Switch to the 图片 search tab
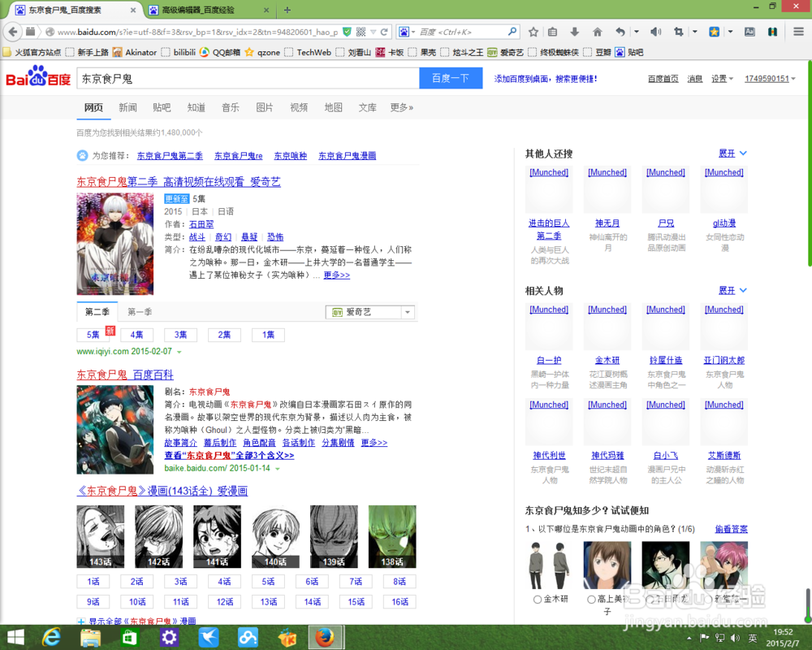This screenshot has width=812, height=650. (265, 107)
